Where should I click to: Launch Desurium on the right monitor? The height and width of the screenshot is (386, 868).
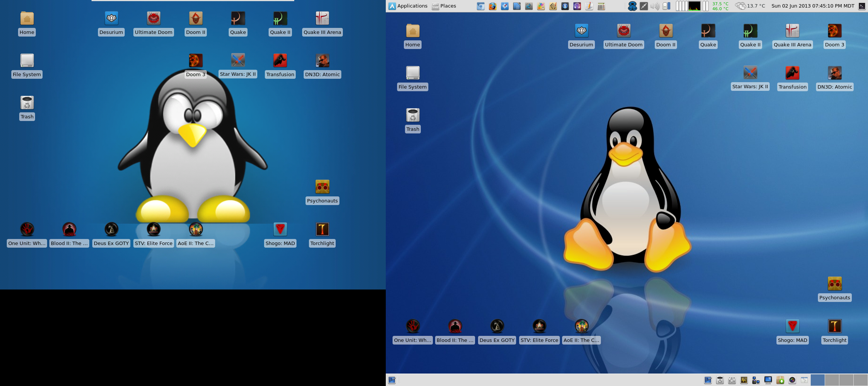pos(582,36)
